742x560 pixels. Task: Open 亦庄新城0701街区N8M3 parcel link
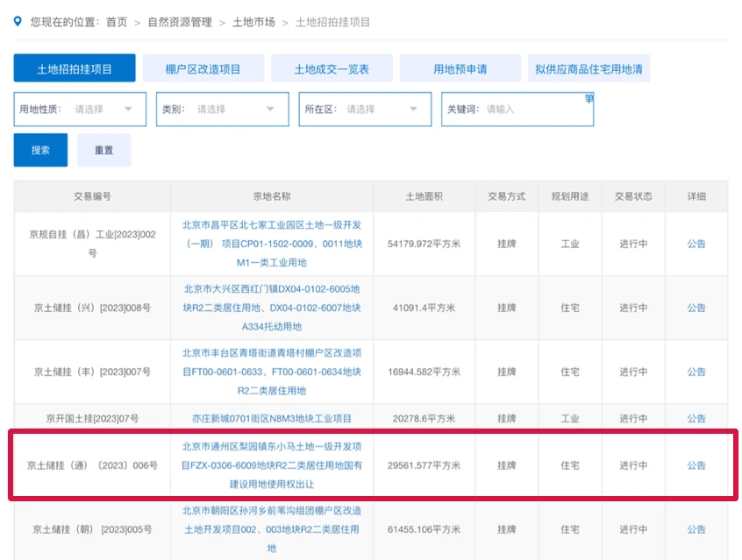[272, 419]
